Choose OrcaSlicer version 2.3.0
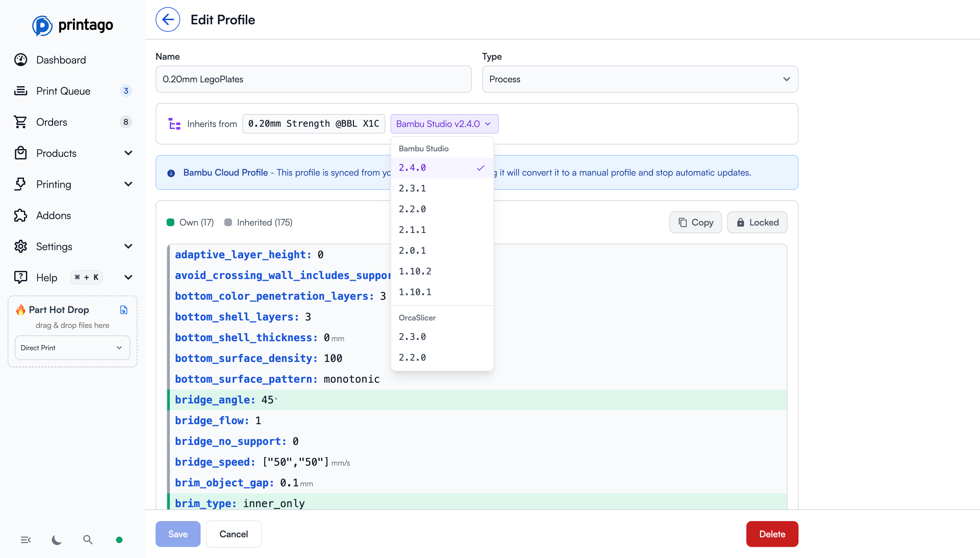 [413, 336]
